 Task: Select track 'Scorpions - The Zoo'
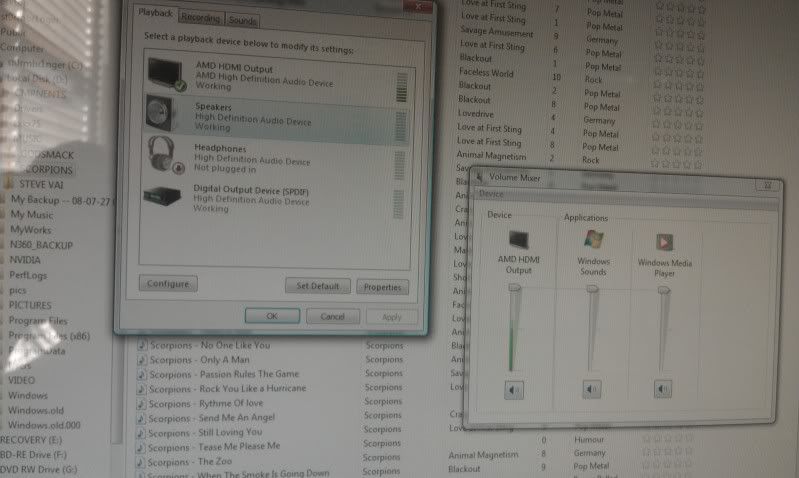pyautogui.click(x=190, y=462)
